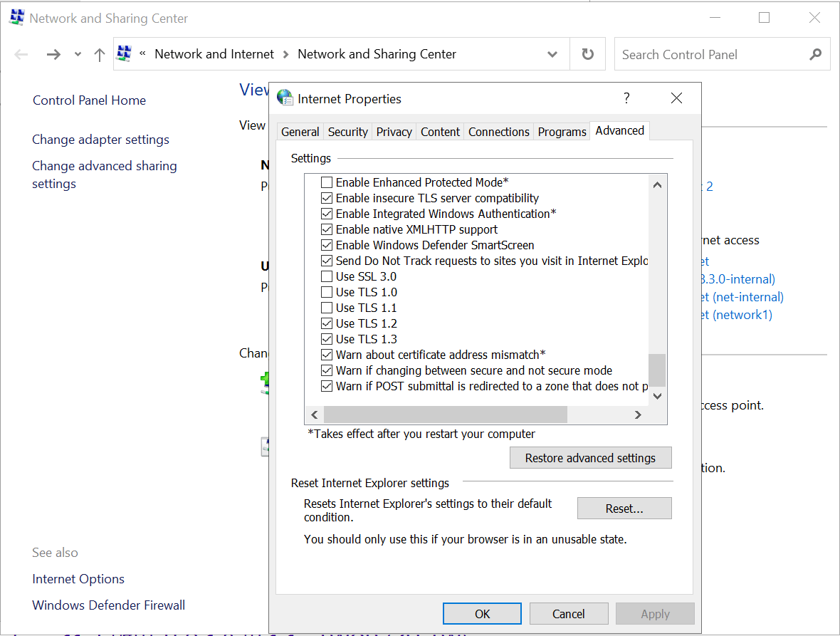Switch to the General tab
The image size is (840, 636).
tap(300, 132)
